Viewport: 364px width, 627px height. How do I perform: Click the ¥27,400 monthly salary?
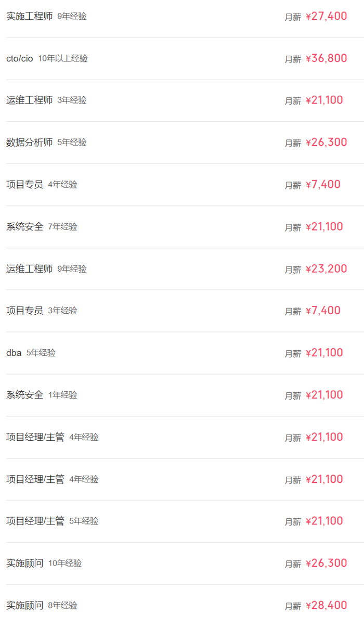tap(326, 16)
